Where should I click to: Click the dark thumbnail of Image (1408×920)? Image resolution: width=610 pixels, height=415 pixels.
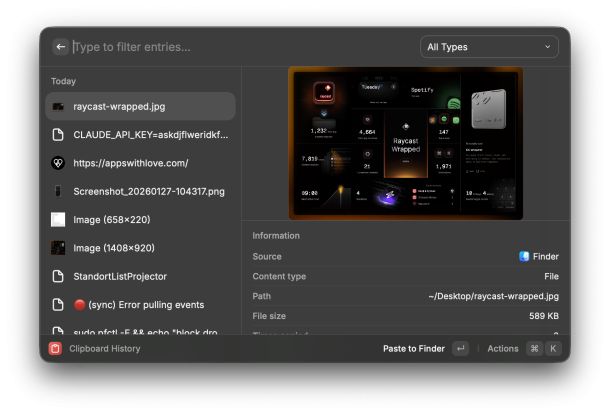pos(58,248)
